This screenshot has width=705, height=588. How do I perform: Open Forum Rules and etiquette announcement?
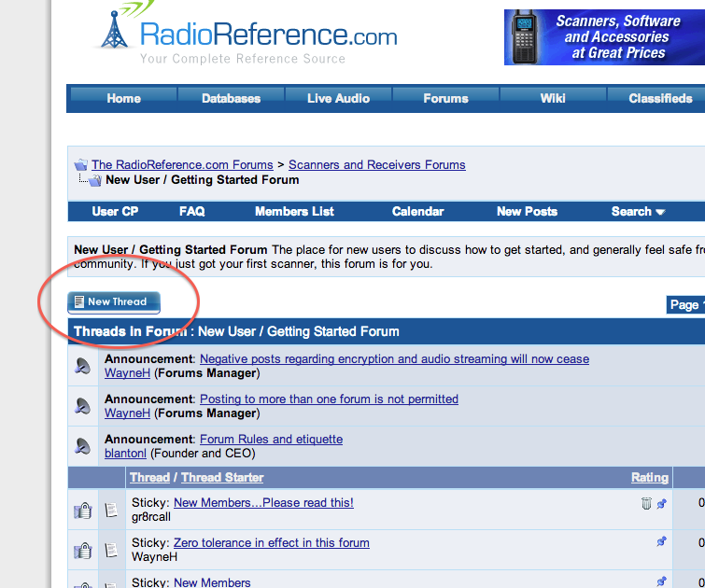[271, 440]
